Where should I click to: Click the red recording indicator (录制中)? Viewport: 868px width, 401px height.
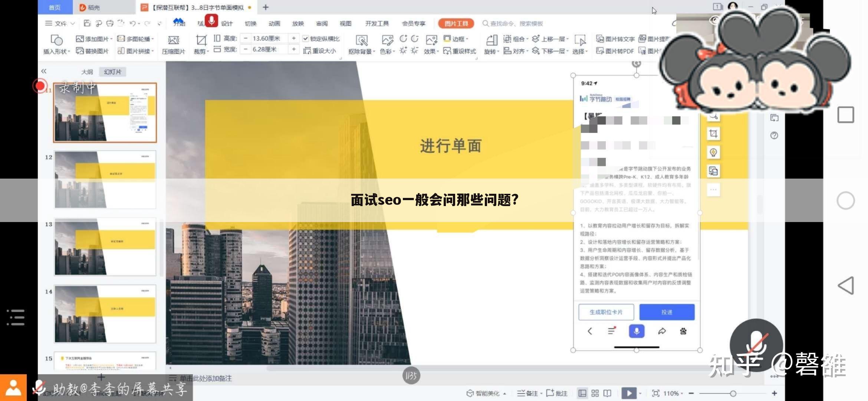[x=40, y=86]
